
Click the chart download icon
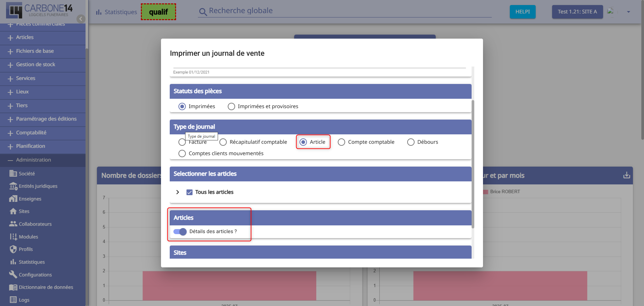[x=626, y=175]
